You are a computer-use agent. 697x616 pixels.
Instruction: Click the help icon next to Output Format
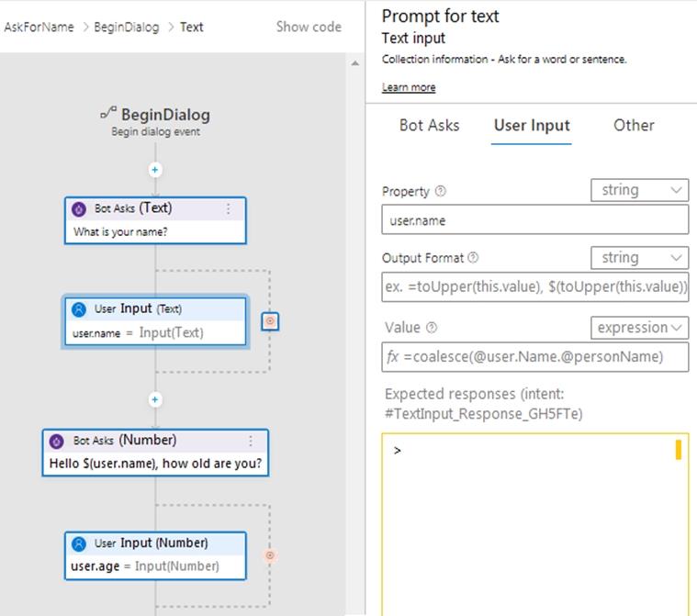click(473, 259)
